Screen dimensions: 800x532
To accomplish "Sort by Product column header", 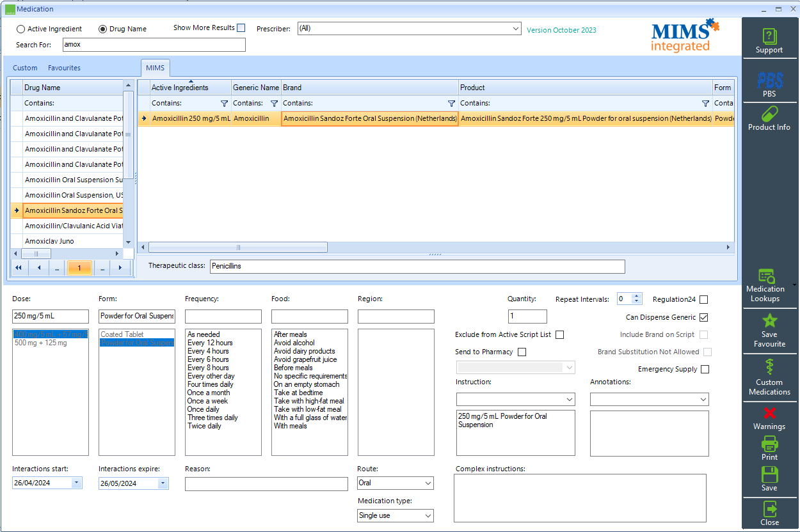I will pos(586,88).
